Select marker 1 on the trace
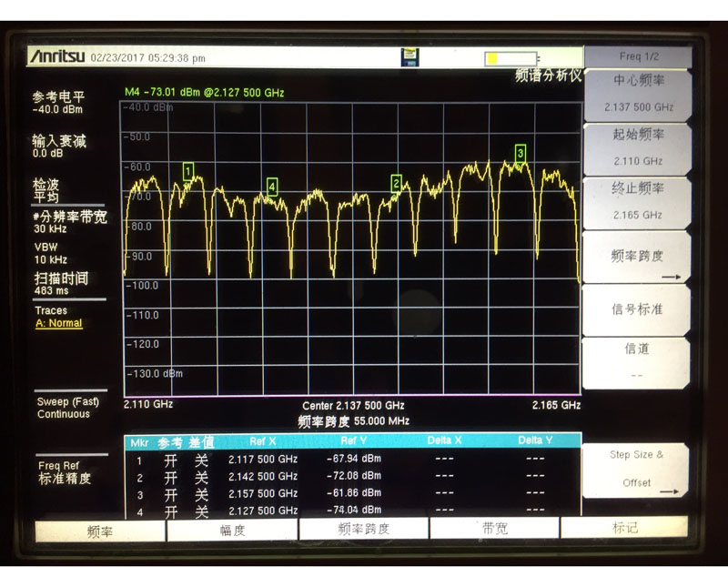The height and width of the screenshot is (587, 728). [188, 171]
